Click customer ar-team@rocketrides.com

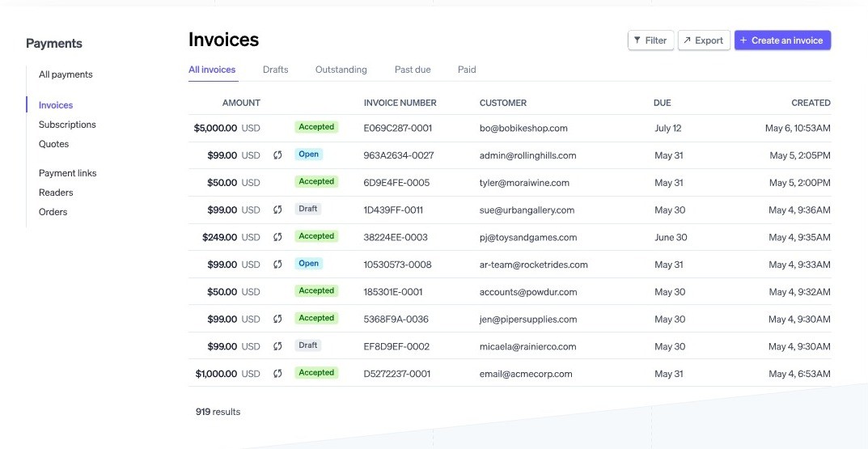click(534, 265)
